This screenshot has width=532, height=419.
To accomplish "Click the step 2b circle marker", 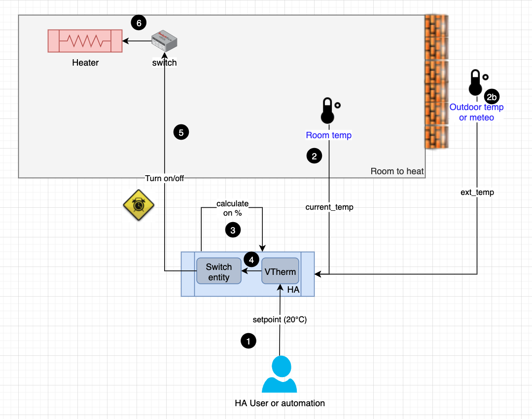I will pyautogui.click(x=492, y=97).
